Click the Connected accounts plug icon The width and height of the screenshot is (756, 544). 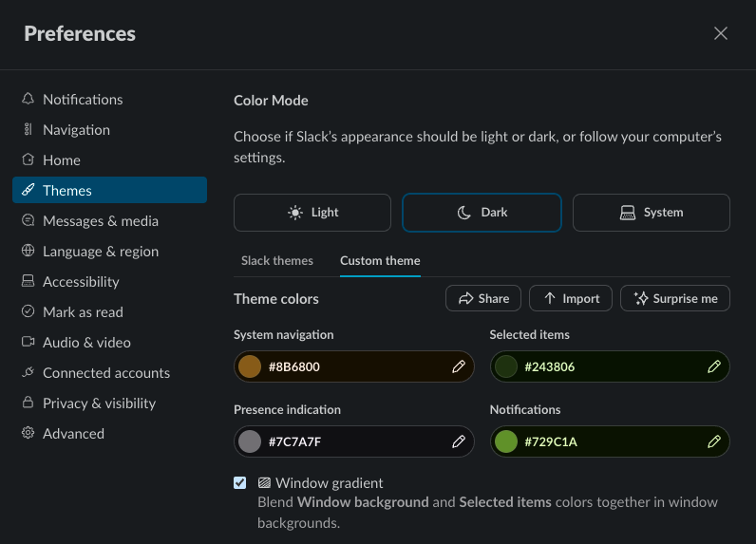point(28,372)
